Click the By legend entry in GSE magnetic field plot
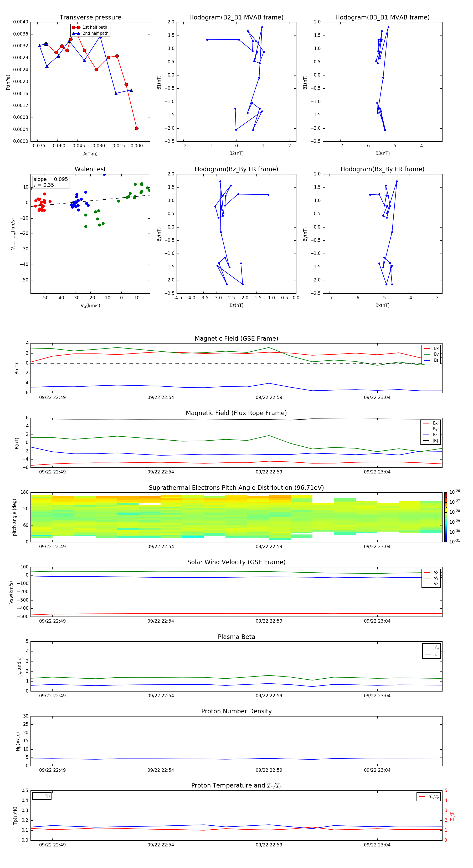This screenshot has height=868, width=473. point(431,354)
